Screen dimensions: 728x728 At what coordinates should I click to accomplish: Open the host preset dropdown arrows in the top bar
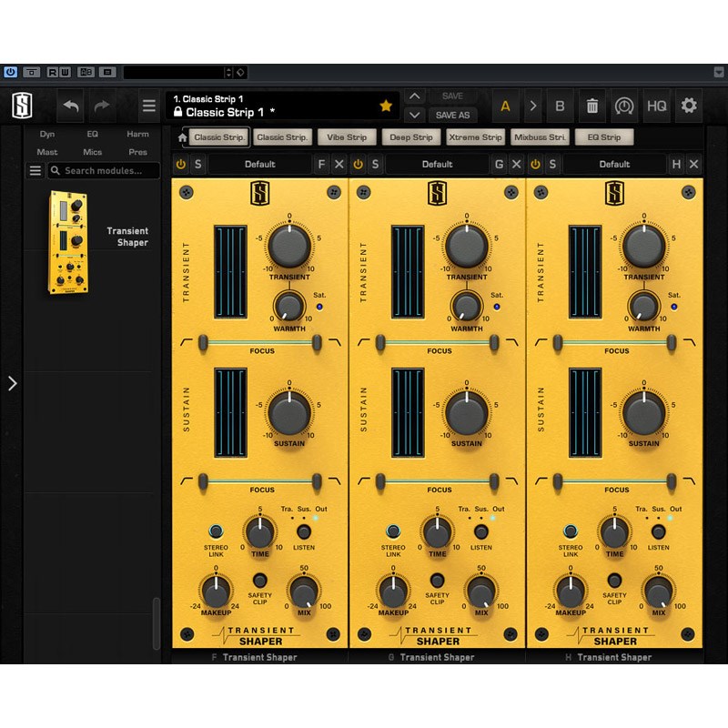coord(228,72)
